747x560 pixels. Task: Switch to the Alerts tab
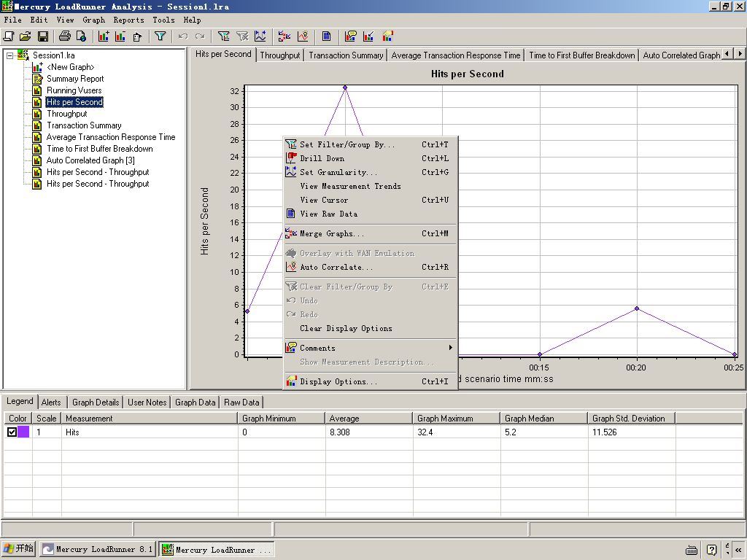pos(51,402)
